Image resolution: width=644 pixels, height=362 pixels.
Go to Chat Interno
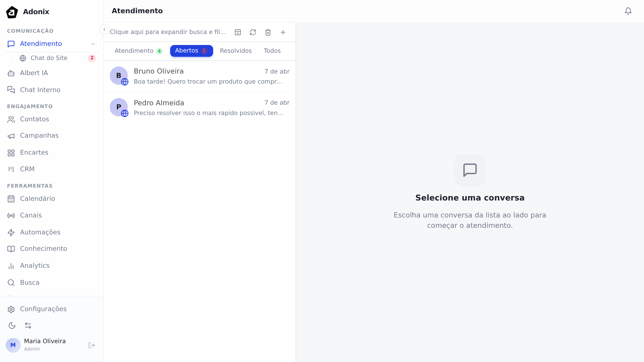52,90
